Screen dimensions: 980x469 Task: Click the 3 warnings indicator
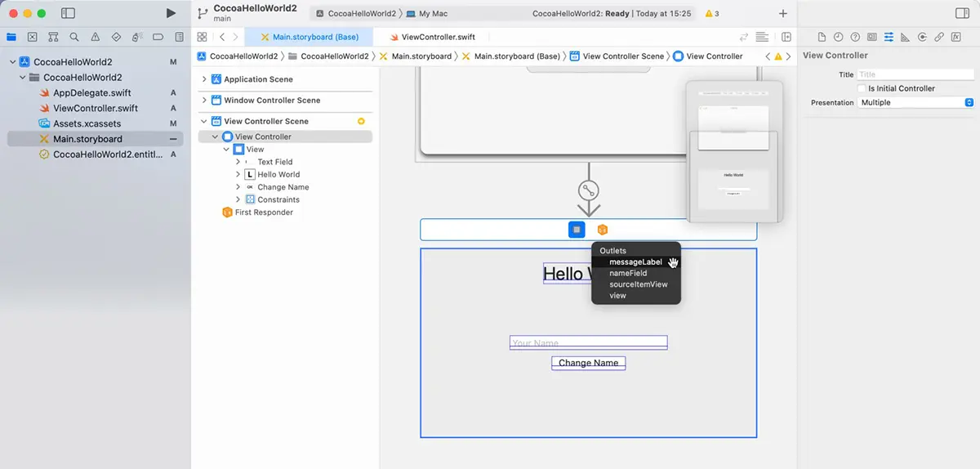[x=712, y=14]
